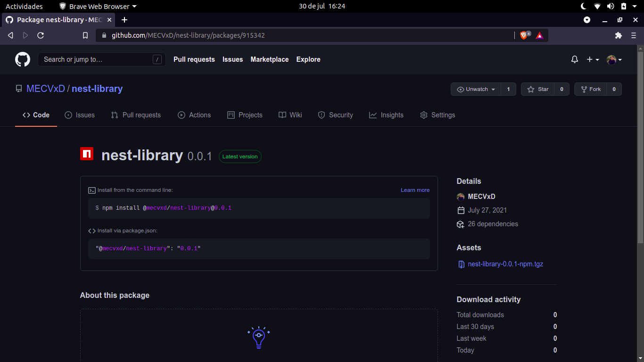The height and width of the screenshot is (362, 644).
Task: Open the Wi-Fi network indicator
Action: tap(597, 6)
